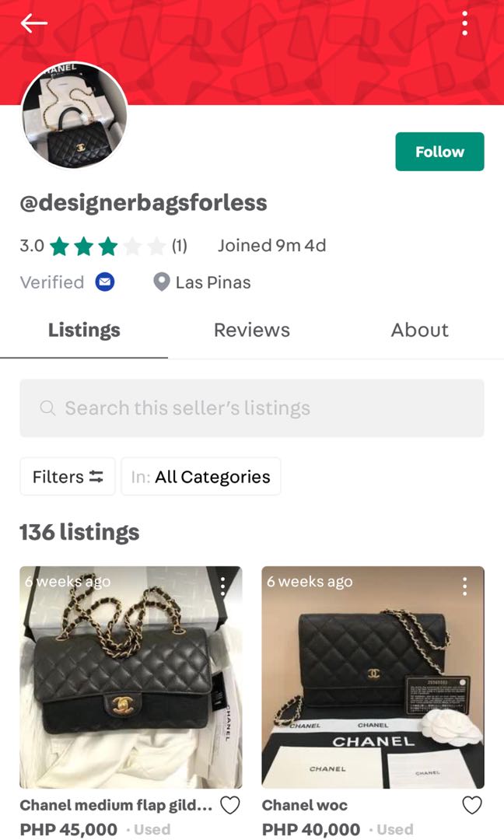Toggle follow for @designerbagsforless
This screenshot has height=840, width=504.
439,152
